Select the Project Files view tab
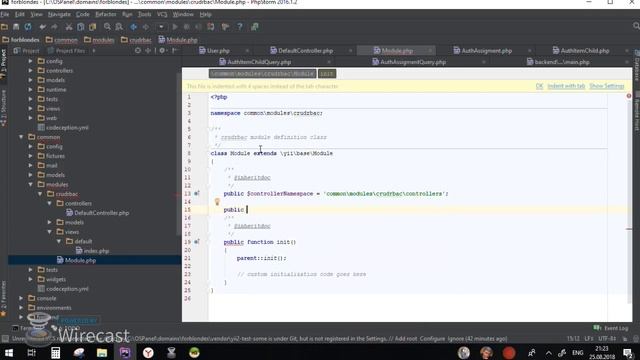This screenshot has width=640, height=360. 66,51
